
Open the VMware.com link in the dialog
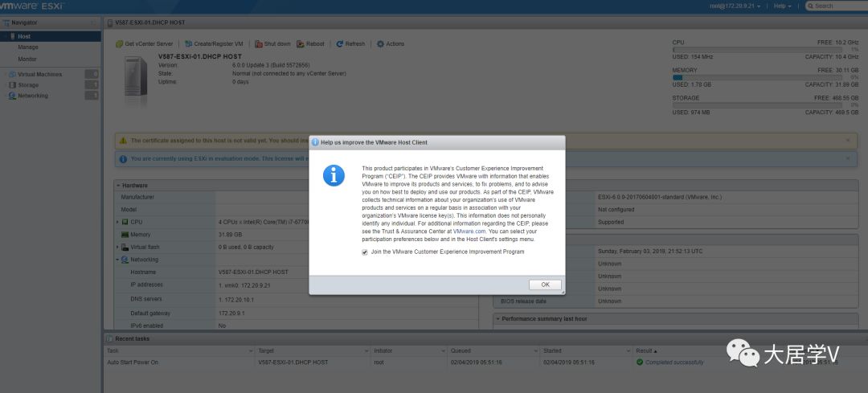[x=469, y=231]
